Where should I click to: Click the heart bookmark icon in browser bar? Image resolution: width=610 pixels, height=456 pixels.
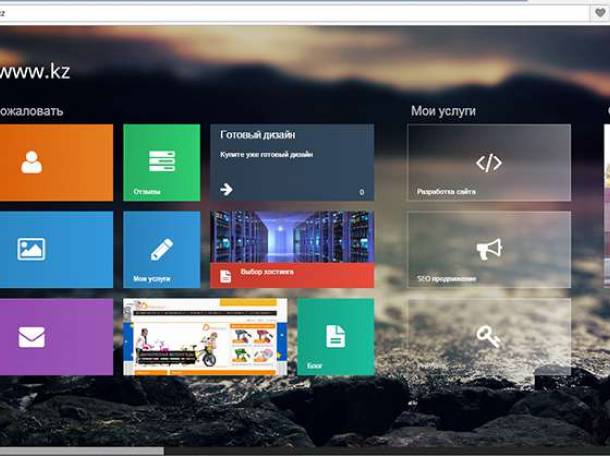tap(600, 13)
